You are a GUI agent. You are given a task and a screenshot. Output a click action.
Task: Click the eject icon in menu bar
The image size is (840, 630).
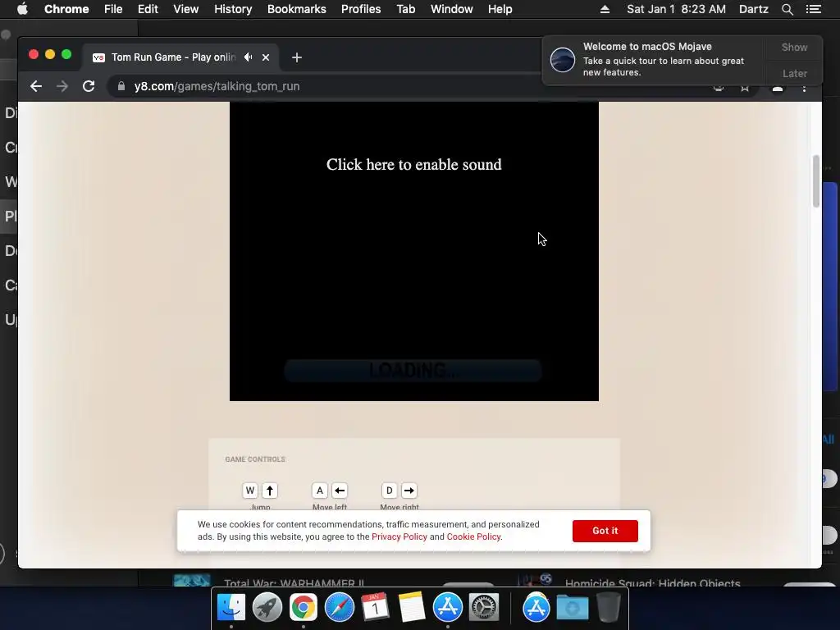(605, 9)
